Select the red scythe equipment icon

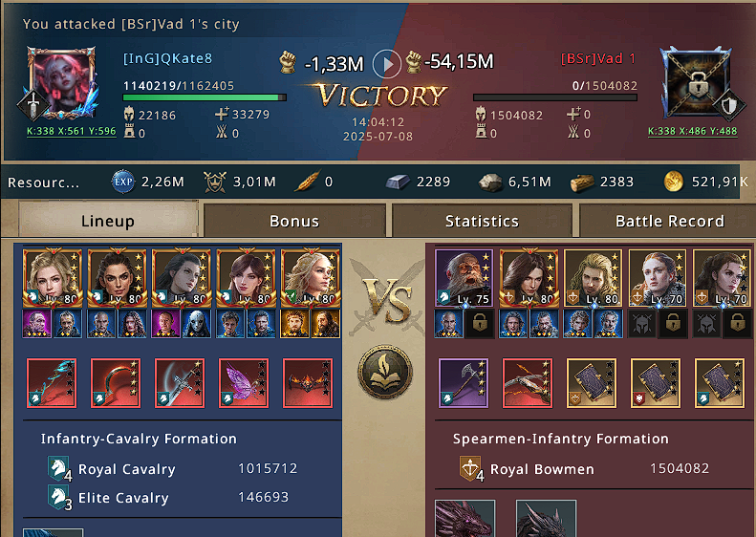(116, 383)
